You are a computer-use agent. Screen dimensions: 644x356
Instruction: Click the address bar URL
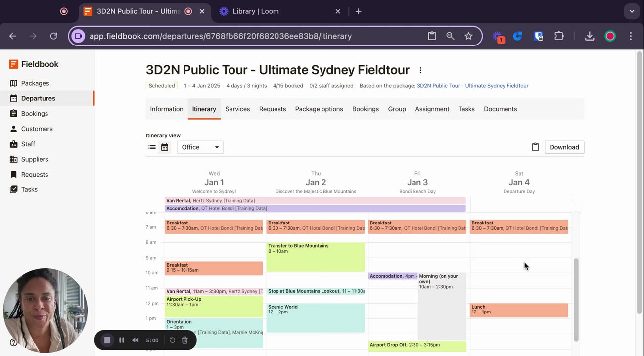[x=221, y=36]
